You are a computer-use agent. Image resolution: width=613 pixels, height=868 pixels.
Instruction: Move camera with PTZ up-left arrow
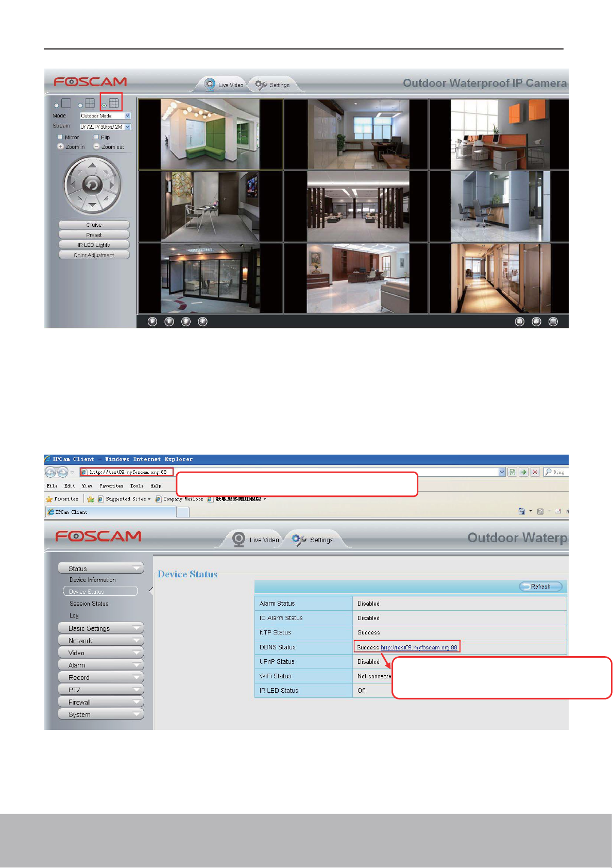click(x=79, y=172)
